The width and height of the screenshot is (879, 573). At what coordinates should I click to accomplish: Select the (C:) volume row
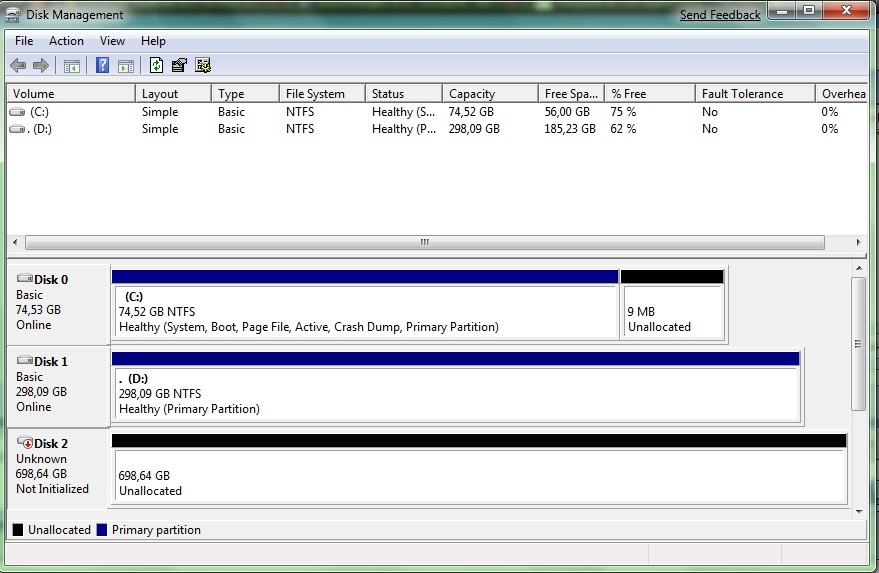[x=437, y=112]
